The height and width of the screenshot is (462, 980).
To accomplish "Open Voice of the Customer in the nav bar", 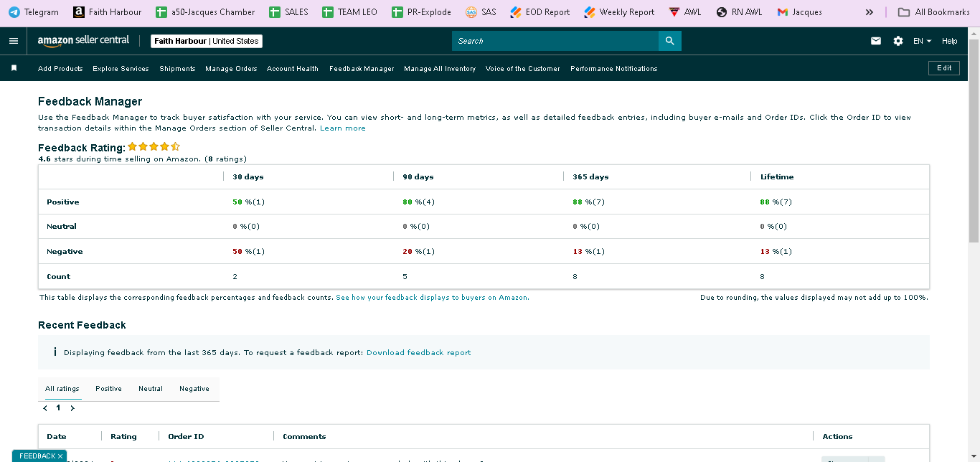I will (x=523, y=69).
